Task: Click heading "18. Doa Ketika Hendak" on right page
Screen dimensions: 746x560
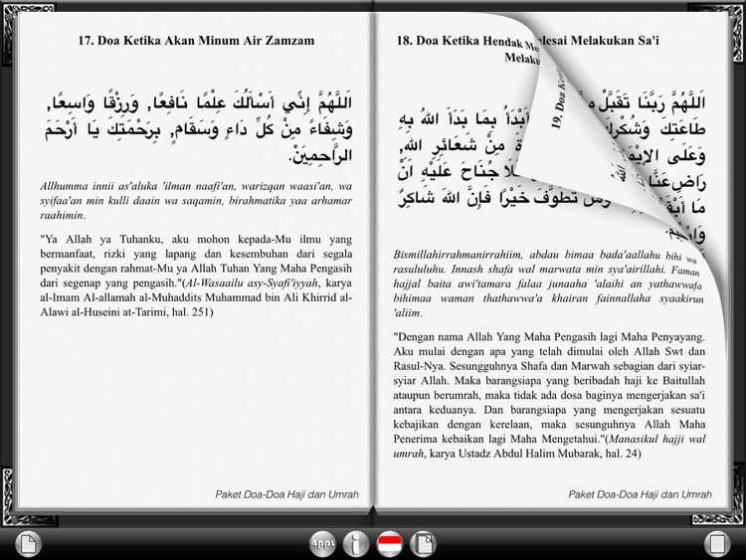Action: pyautogui.click(x=462, y=41)
